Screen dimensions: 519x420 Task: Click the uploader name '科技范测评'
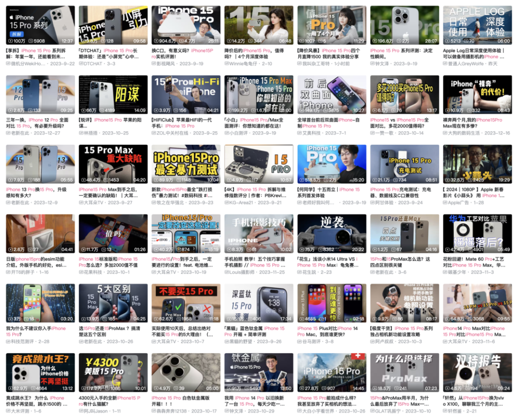(x=22, y=342)
